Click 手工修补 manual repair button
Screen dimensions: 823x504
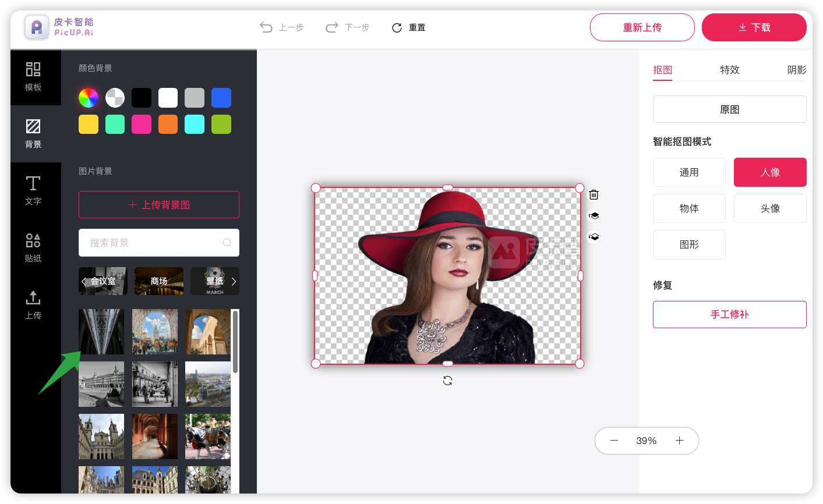click(x=729, y=314)
